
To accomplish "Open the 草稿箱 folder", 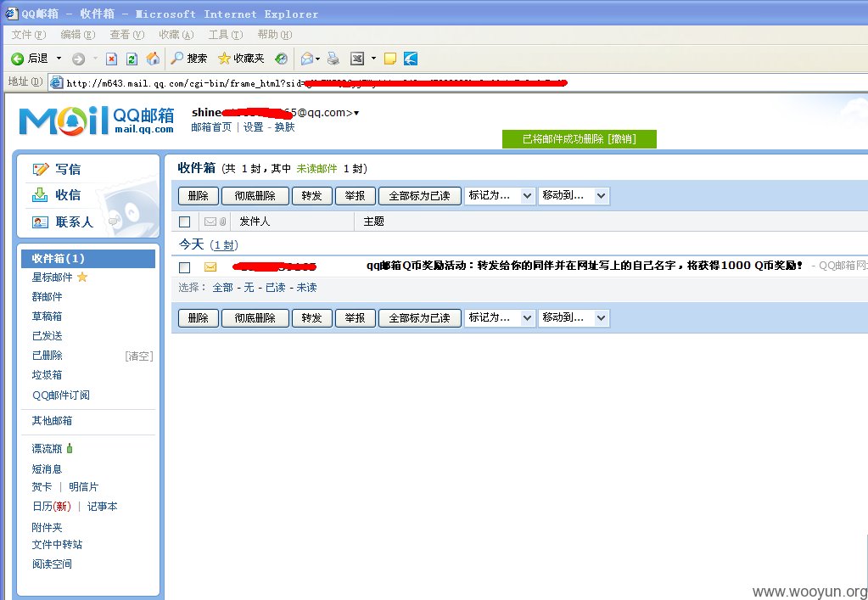I will [47, 316].
